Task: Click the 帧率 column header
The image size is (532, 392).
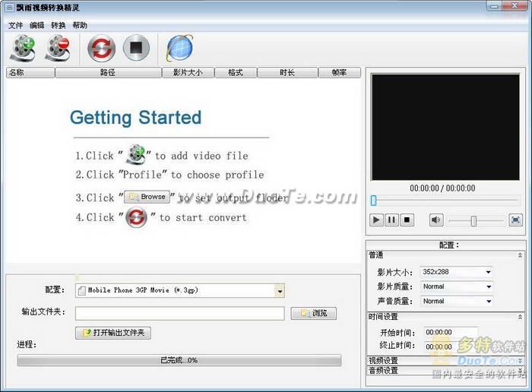Action: click(339, 73)
